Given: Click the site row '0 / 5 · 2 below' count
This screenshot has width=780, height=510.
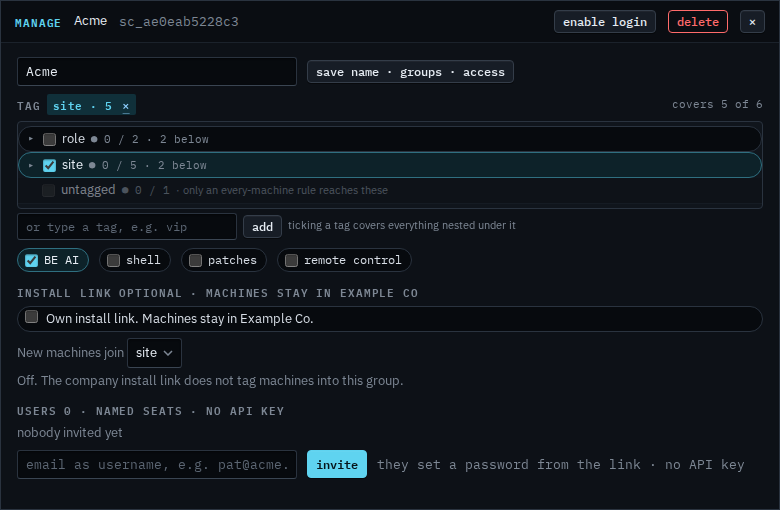Looking at the screenshot, I should pos(154,165).
